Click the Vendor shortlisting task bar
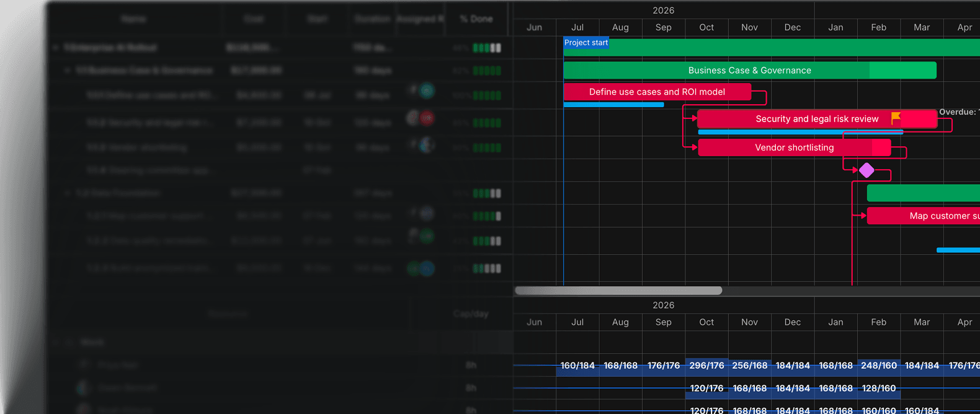 tap(795, 148)
